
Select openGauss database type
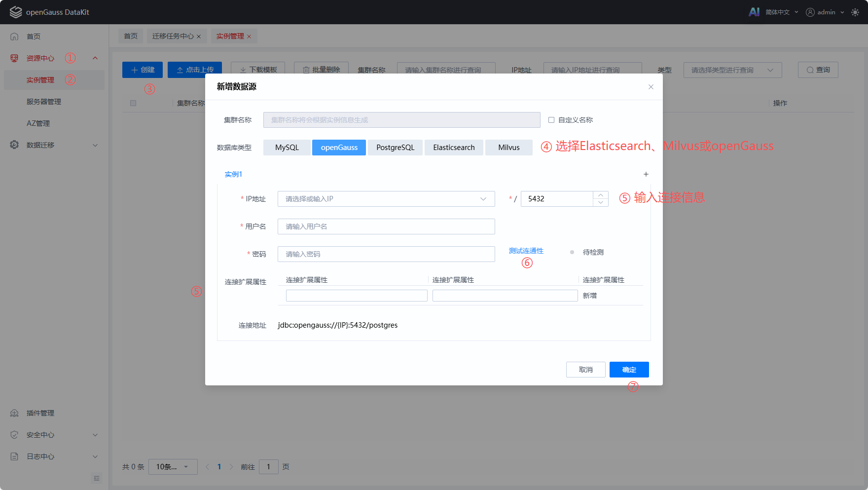coord(339,148)
